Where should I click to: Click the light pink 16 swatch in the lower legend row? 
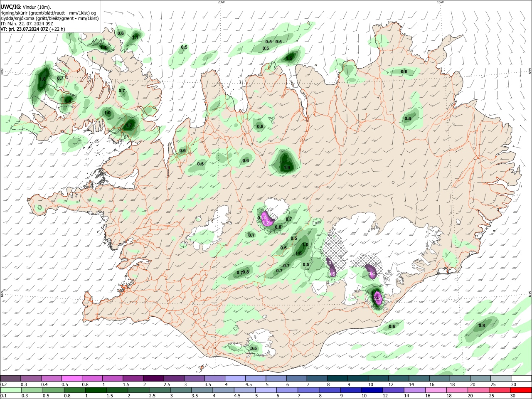[x=436, y=390]
